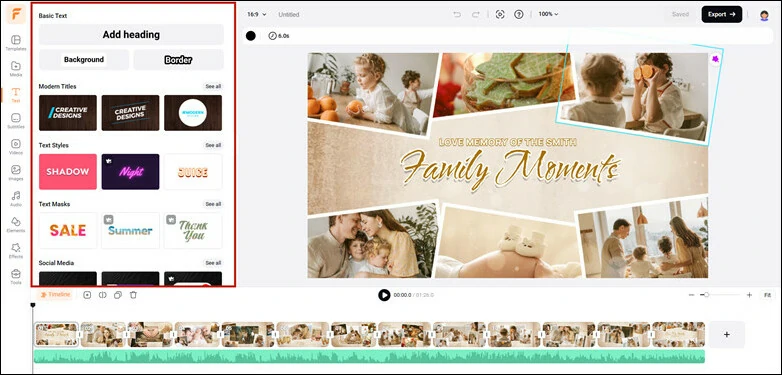
Task: Click the green audio waveform track
Action: point(369,356)
